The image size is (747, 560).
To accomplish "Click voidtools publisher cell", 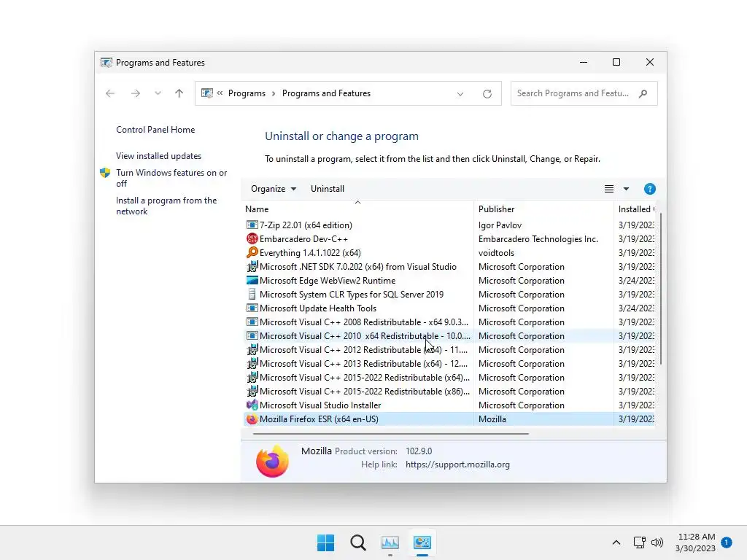I will pyautogui.click(x=496, y=252).
